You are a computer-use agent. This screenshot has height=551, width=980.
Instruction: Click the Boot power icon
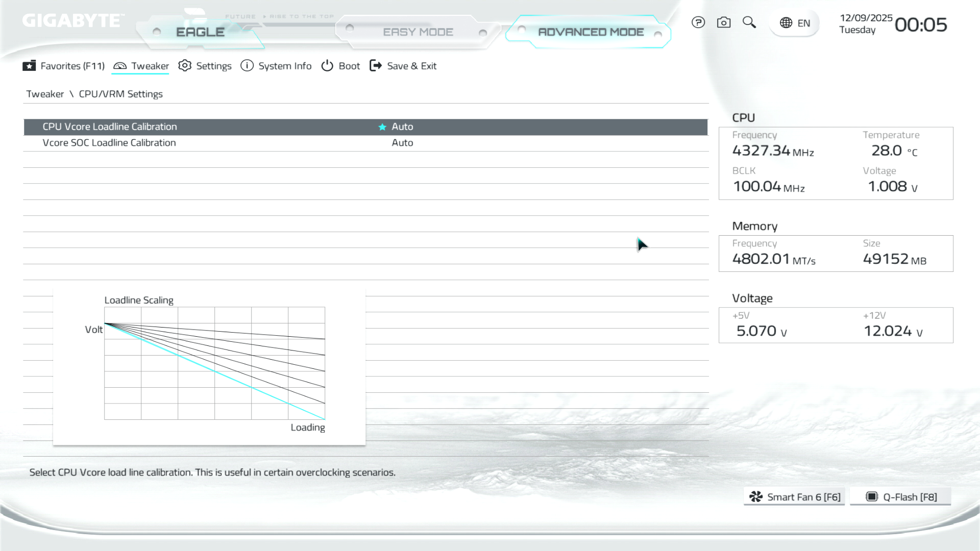pos(327,66)
